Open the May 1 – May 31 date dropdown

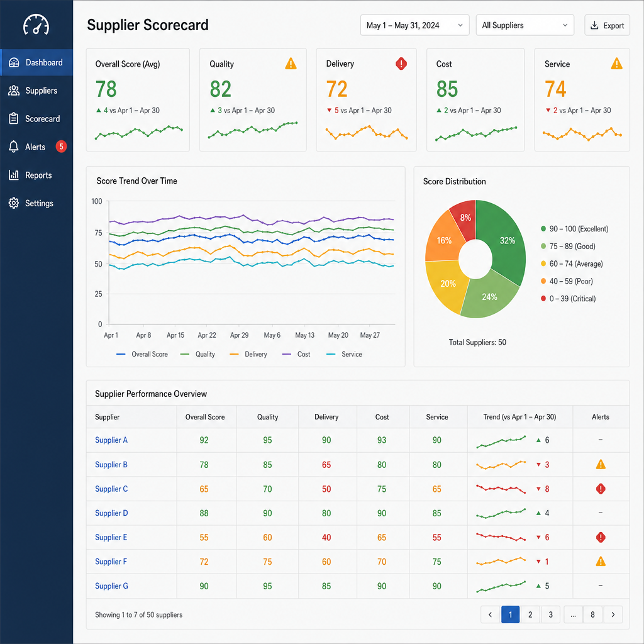point(415,25)
